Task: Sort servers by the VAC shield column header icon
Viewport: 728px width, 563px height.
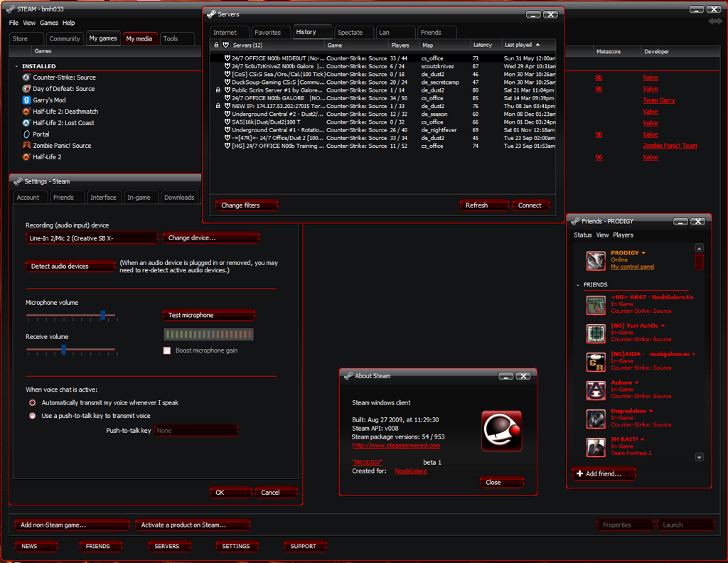Action: (x=226, y=45)
